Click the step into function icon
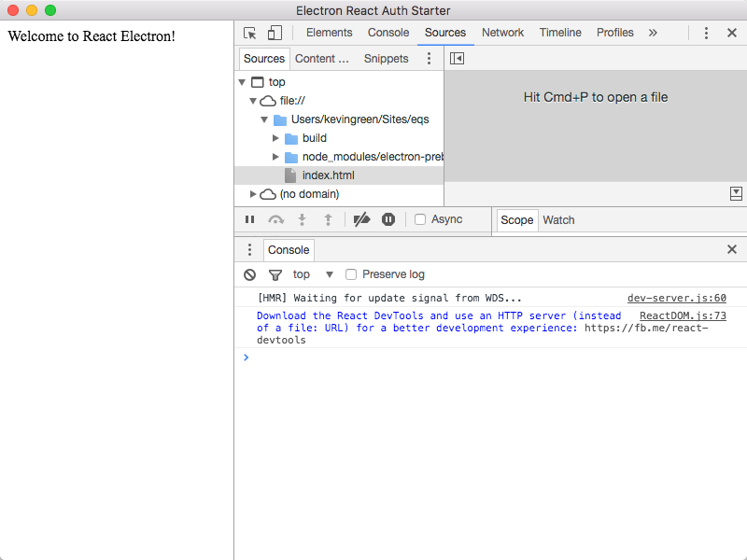 click(302, 219)
